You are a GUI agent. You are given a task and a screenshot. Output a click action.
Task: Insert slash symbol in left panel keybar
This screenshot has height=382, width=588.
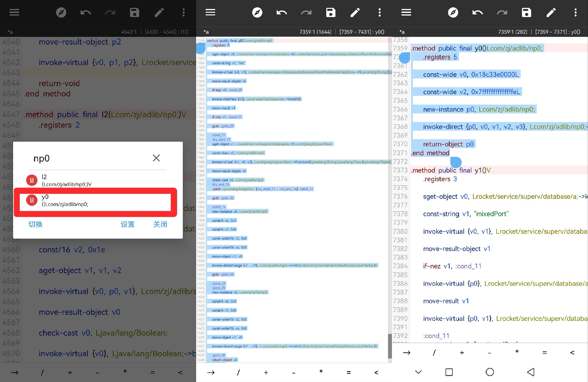click(42, 372)
